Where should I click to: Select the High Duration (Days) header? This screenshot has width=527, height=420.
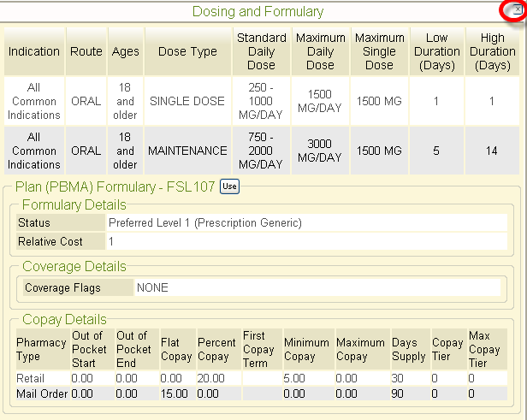tap(492, 51)
